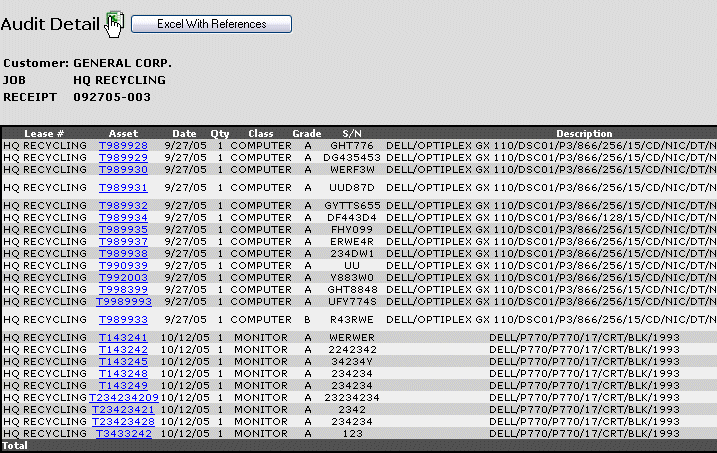Screen dimensions: 717x453
Task: Open asset link T989938
Action: [x=123, y=254]
